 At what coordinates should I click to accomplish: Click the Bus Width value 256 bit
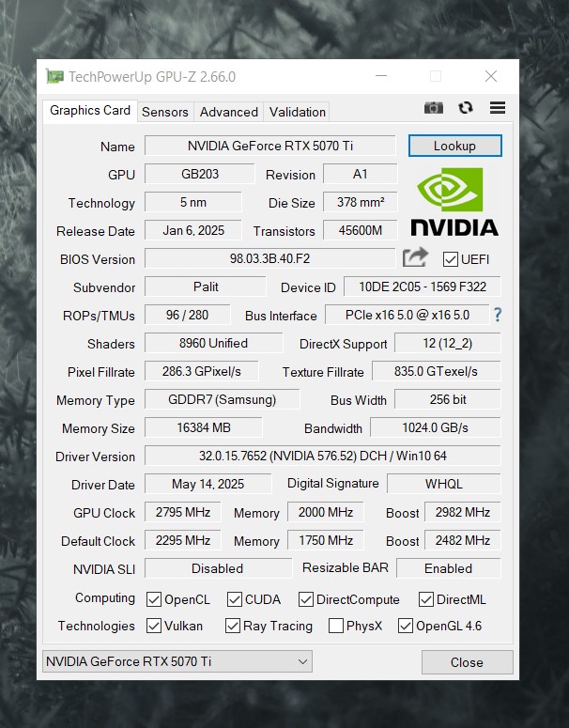click(447, 400)
